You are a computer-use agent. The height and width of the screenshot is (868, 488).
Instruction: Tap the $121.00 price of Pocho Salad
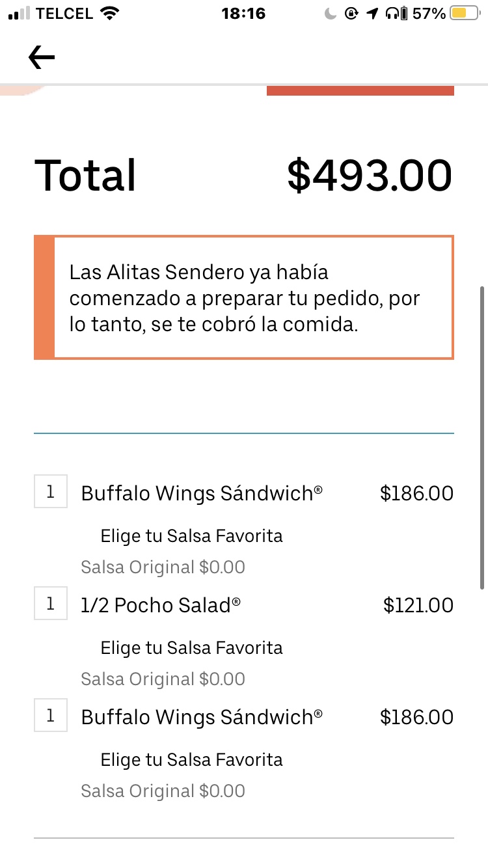pos(418,605)
